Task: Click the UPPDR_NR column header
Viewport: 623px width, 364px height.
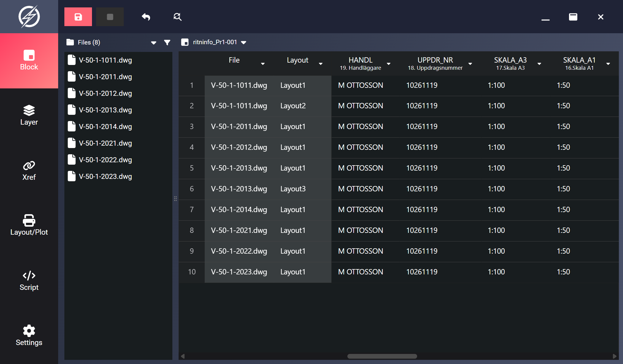Action: 435,63
